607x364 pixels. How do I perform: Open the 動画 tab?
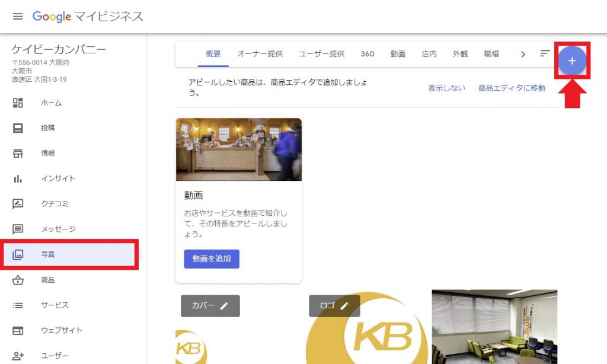coord(398,54)
